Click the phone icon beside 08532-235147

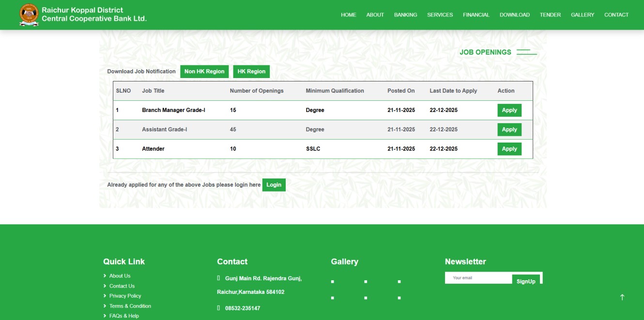pos(219,308)
